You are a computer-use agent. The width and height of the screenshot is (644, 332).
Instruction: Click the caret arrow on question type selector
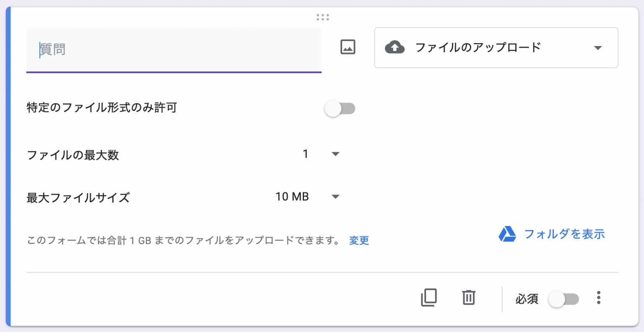tap(598, 48)
